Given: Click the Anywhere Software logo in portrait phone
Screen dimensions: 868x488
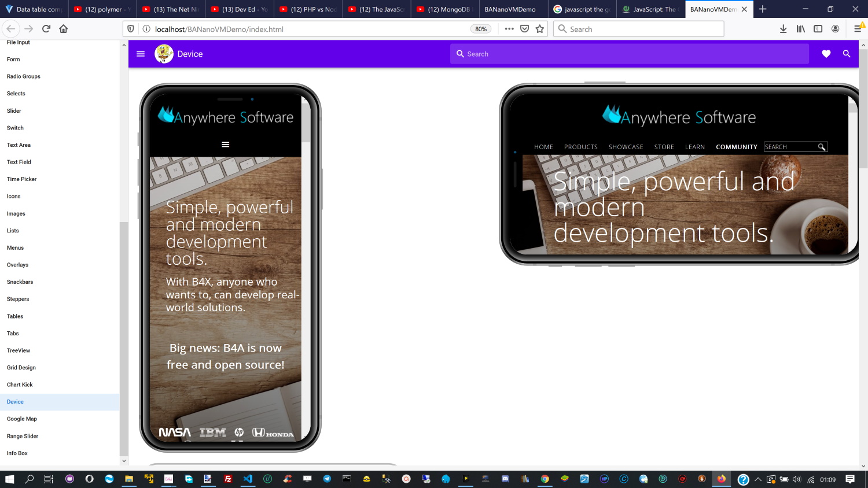Looking at the screenshot, I should [226, 116].
